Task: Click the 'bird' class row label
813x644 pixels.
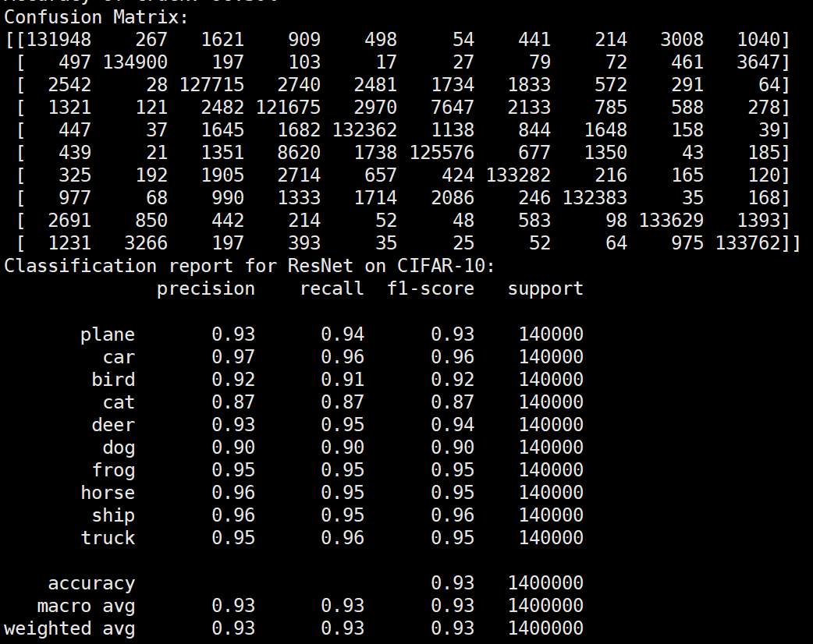Action: [113, 380]
